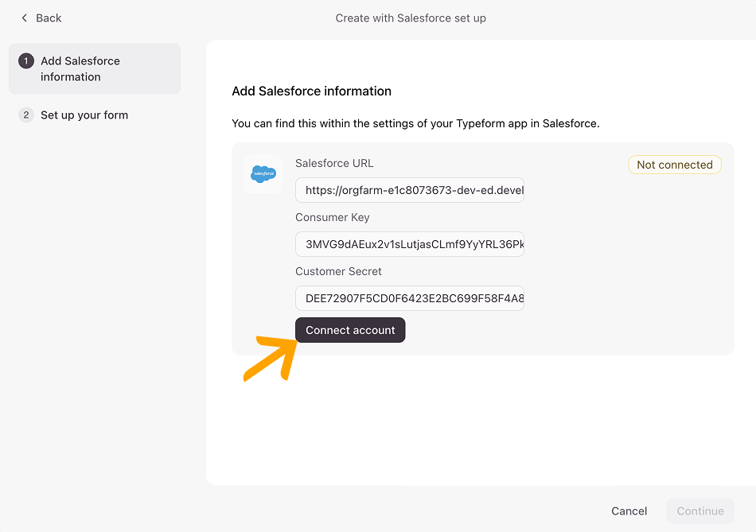Click the orange arrow annotation

[269, 359]
